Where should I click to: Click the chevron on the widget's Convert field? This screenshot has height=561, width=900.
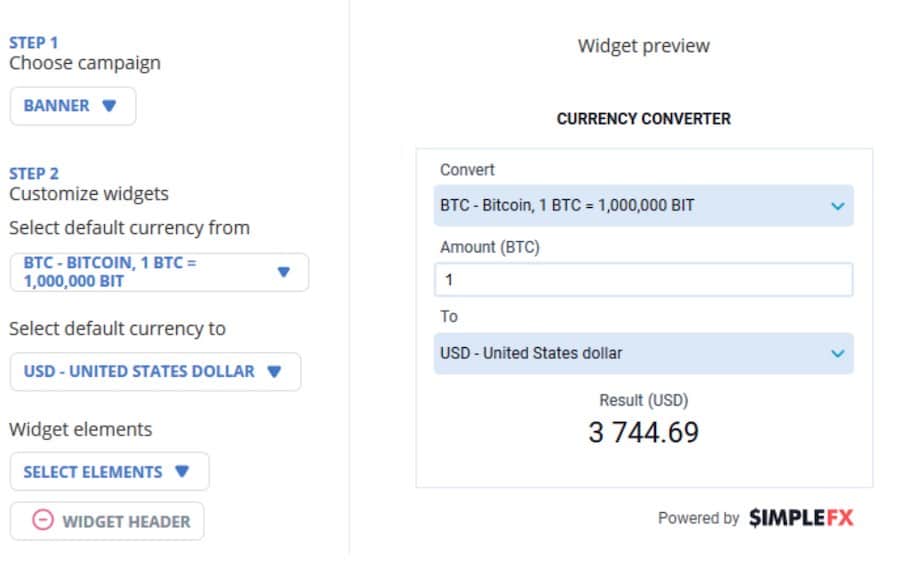click(x=837, y=206)
